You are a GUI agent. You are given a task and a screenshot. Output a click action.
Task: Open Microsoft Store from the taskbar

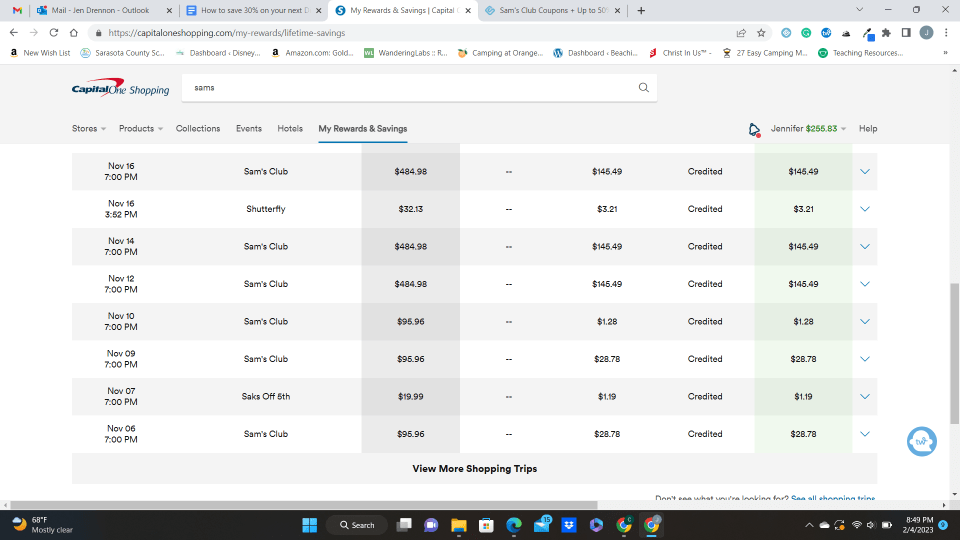[x=486, y=525]
